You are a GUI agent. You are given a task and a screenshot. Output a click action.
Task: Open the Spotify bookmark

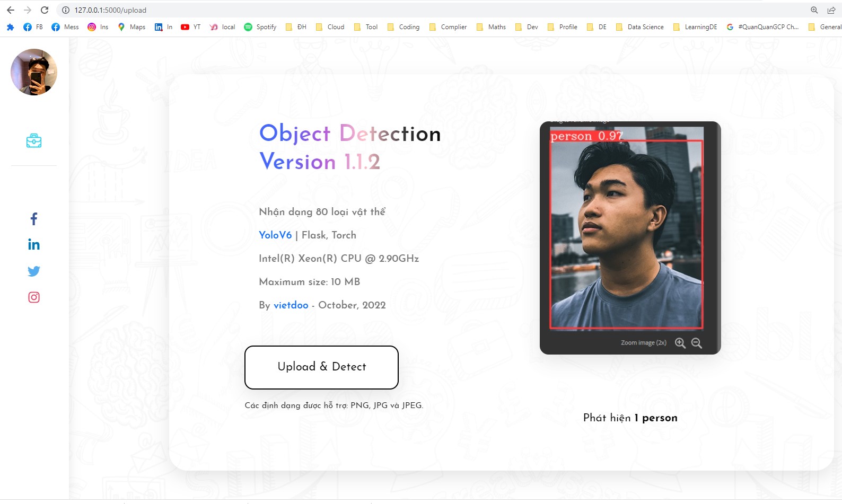coord(260,27)
